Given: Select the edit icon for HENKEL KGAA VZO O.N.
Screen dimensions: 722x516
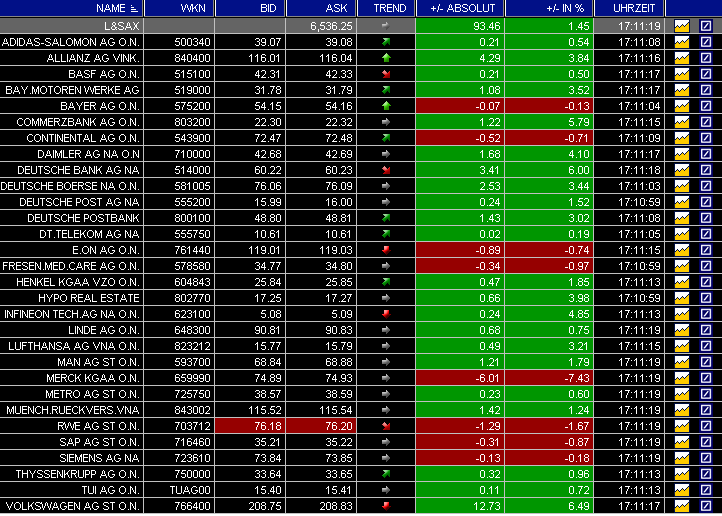Looking at the screenshot, I should tap(706, 282).
